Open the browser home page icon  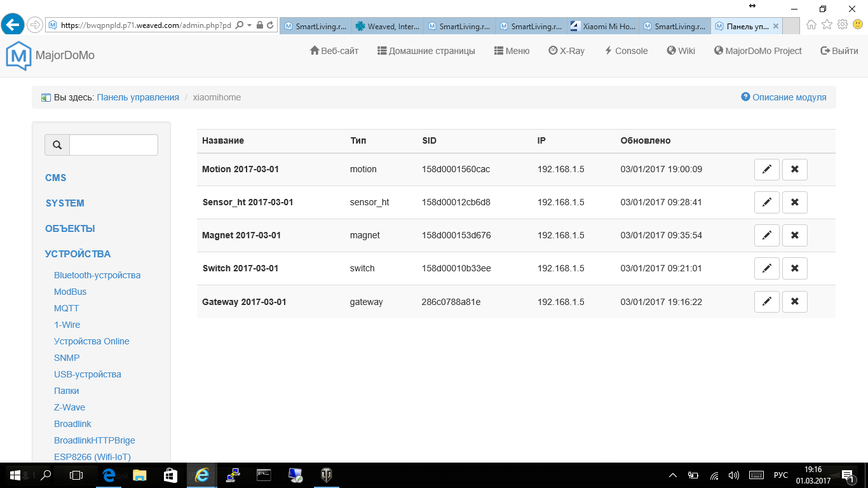pyautogui.click(x=811, y=25)
